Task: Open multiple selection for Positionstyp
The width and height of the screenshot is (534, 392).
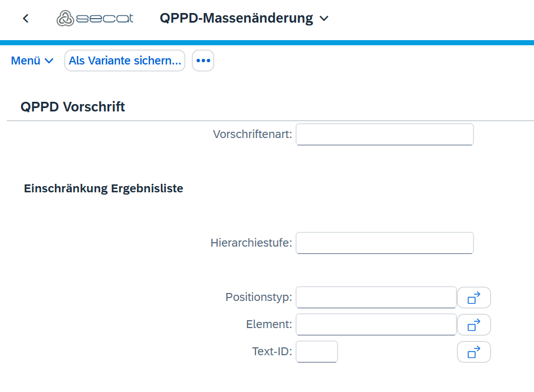Action: [x=473, y=298]
